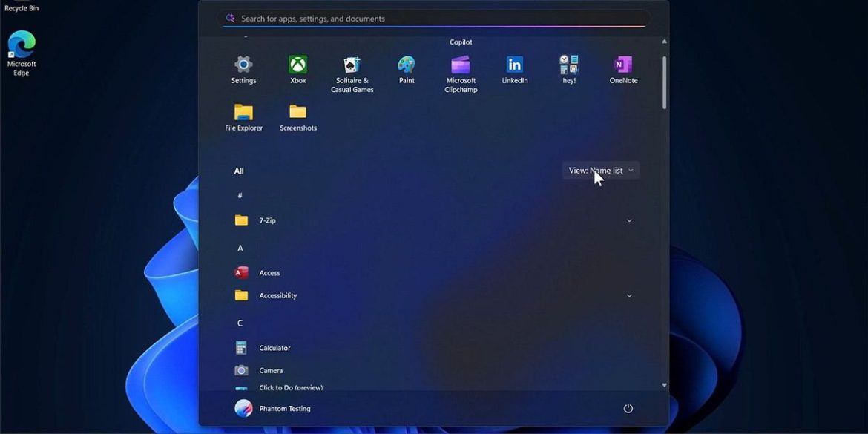The width and height of the screenshot is (868, 434).
Task: Click the 7-Zip folder icon
Action: click(x=241, y=220)
